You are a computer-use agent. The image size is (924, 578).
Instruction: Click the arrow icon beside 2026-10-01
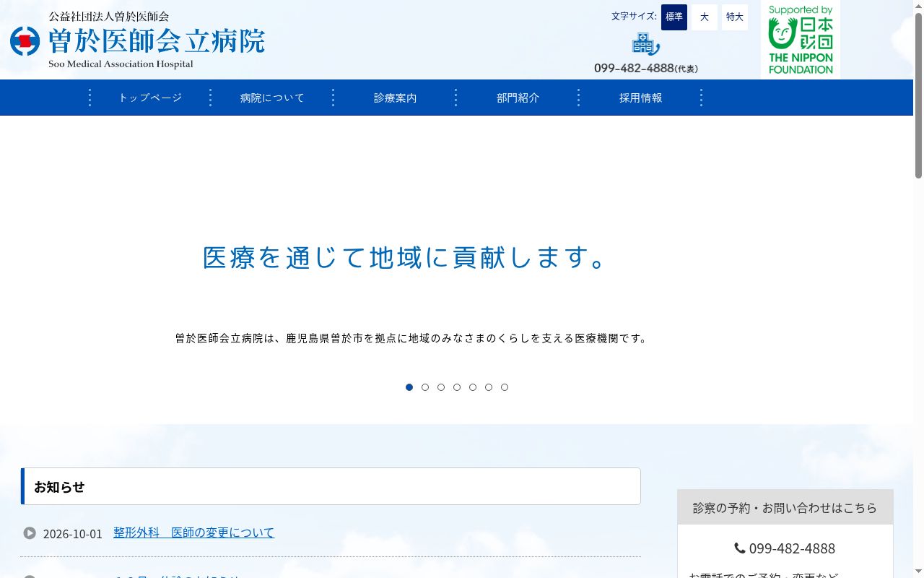coord(30,533)
